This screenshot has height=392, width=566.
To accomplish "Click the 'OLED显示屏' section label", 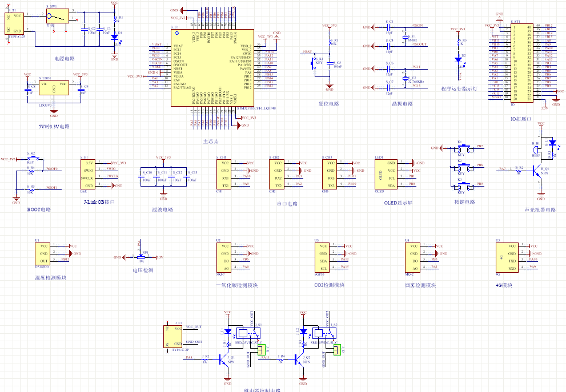I will point(398,203).
